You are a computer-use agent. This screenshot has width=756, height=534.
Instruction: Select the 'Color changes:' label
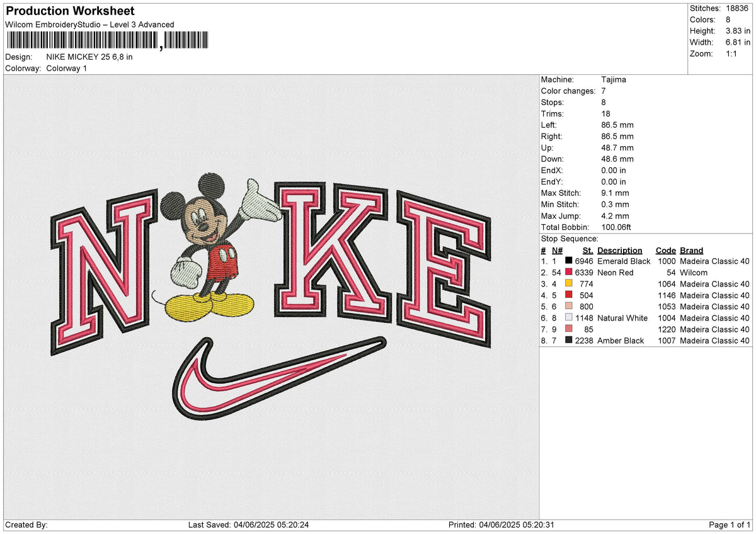point(568,91)
